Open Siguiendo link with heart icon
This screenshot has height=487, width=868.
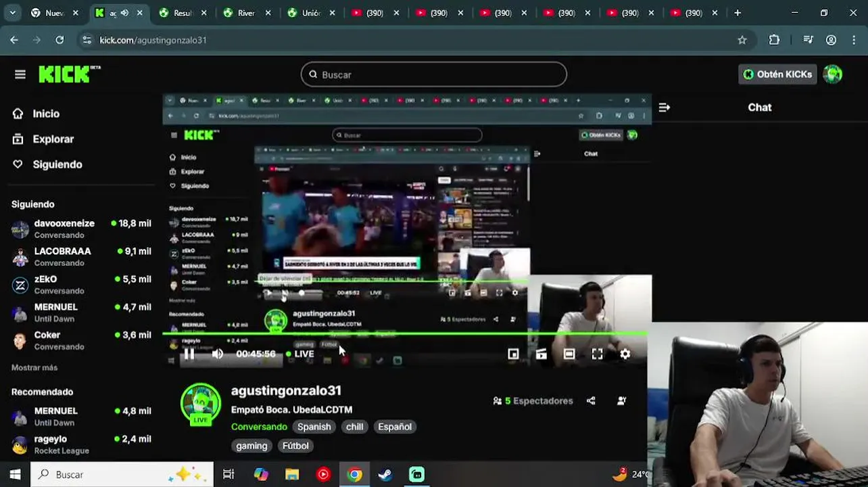click(x=47, y=164)
